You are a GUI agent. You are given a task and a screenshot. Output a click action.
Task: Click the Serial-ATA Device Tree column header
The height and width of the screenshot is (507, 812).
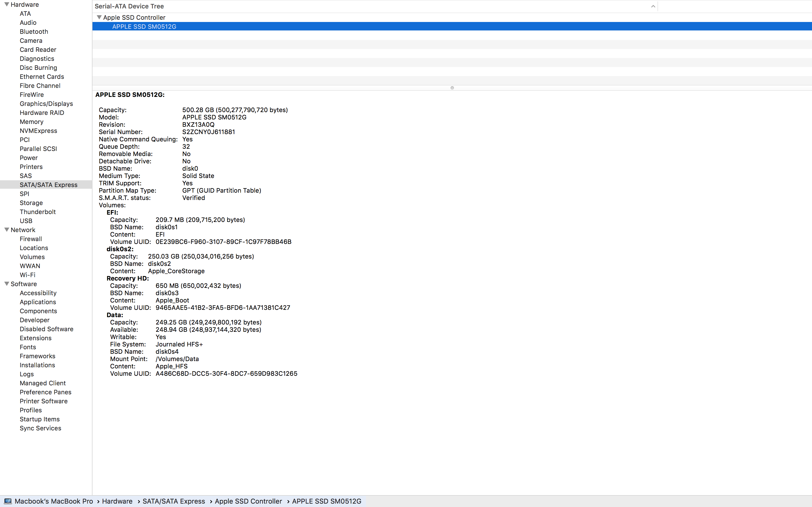pyautogui.click(x=129, y=6)
